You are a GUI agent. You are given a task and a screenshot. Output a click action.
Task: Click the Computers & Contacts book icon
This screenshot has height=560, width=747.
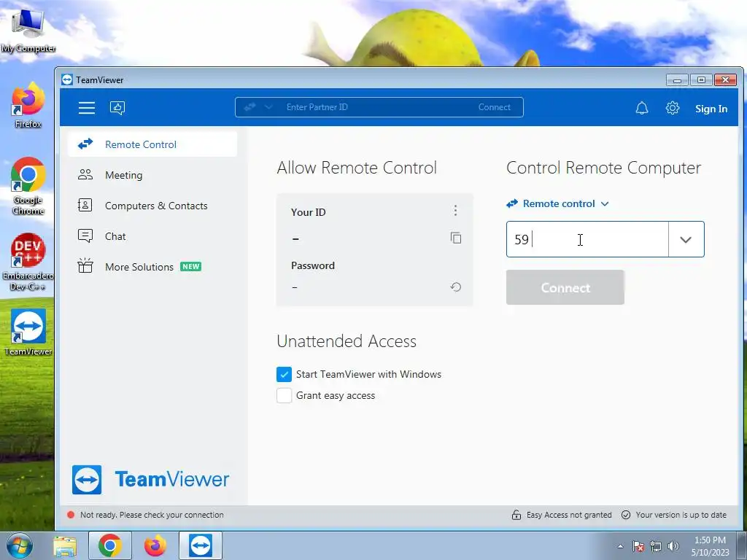(85, 205)
